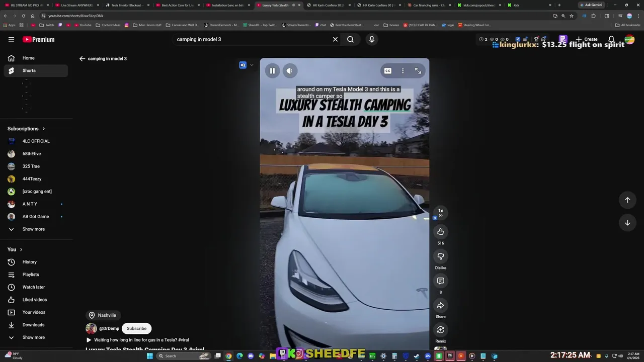Open Playlists in the sidebar
The height and width of the screenshot is (362, 644).
tap(36, 275)
